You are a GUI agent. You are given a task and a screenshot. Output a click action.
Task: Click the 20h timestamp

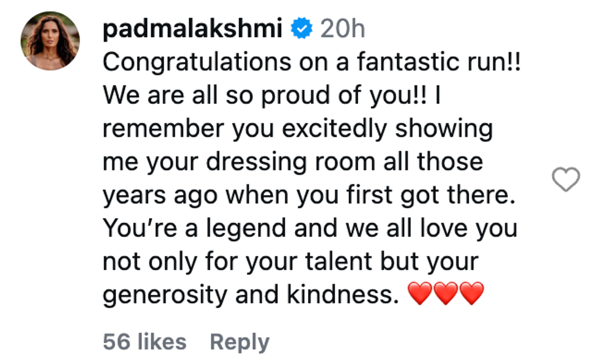click(342, 29)
